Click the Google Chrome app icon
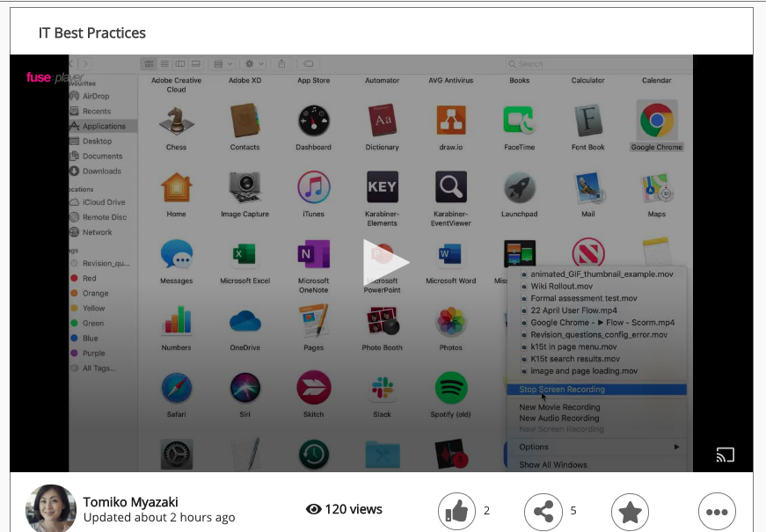 656,121
